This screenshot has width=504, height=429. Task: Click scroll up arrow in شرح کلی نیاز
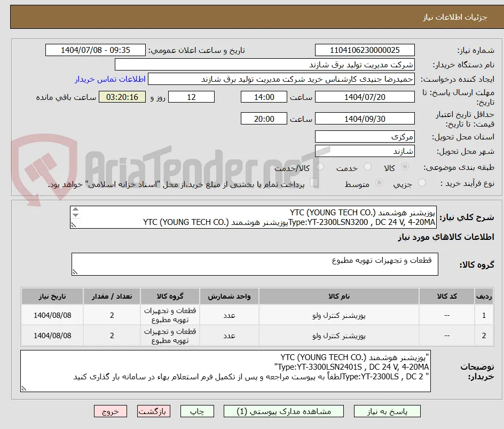point(75,209)
